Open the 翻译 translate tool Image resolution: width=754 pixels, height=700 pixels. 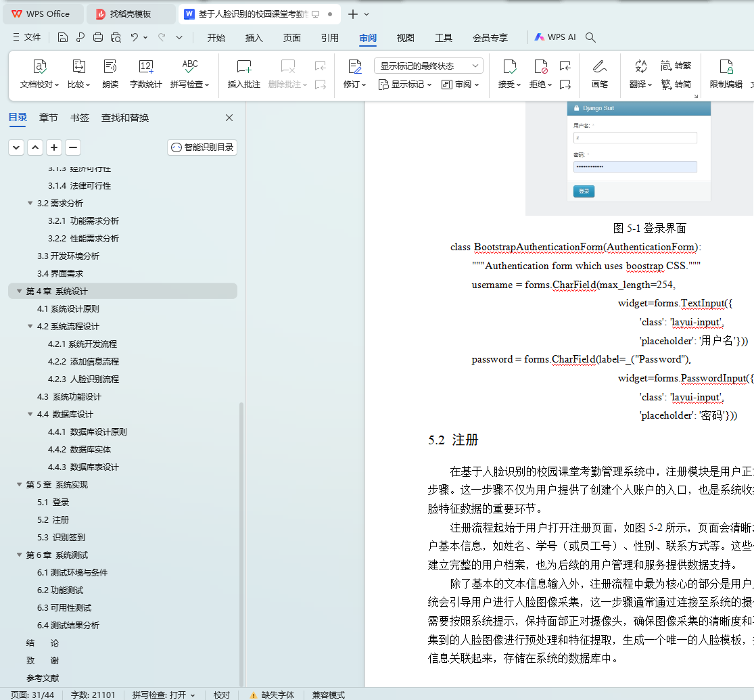pos(640,74)
